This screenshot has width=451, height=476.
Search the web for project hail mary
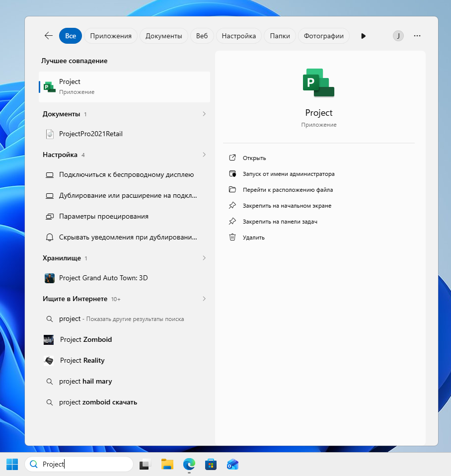click(x=125, y=381)
